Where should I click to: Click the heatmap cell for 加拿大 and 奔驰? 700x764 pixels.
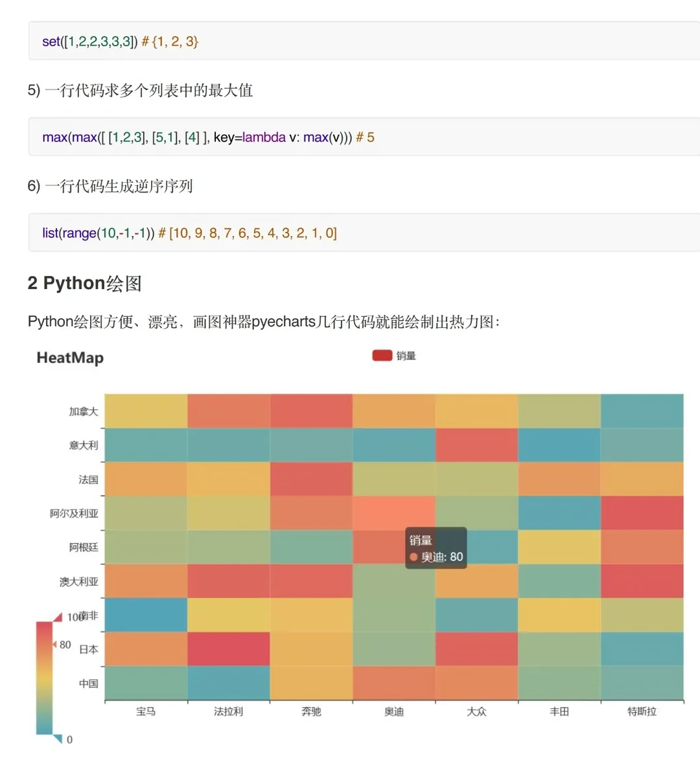[x=311, y=411]
